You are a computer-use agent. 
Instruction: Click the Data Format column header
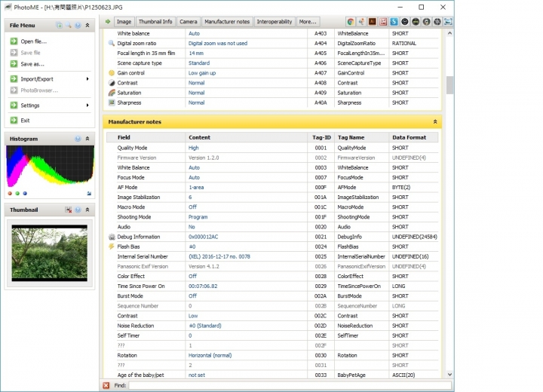coord(414,137)
